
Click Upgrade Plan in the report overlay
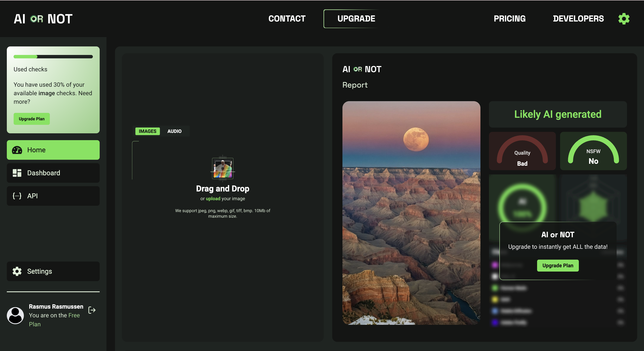(x=558, y=266)
